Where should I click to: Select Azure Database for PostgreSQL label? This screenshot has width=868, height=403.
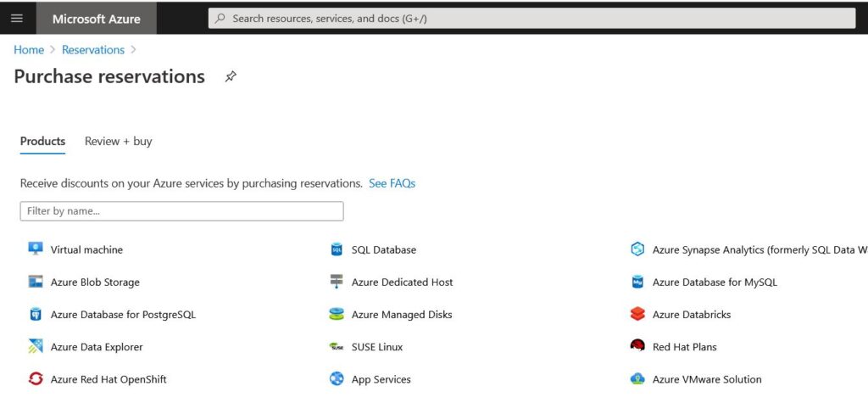tap(124, 314)
